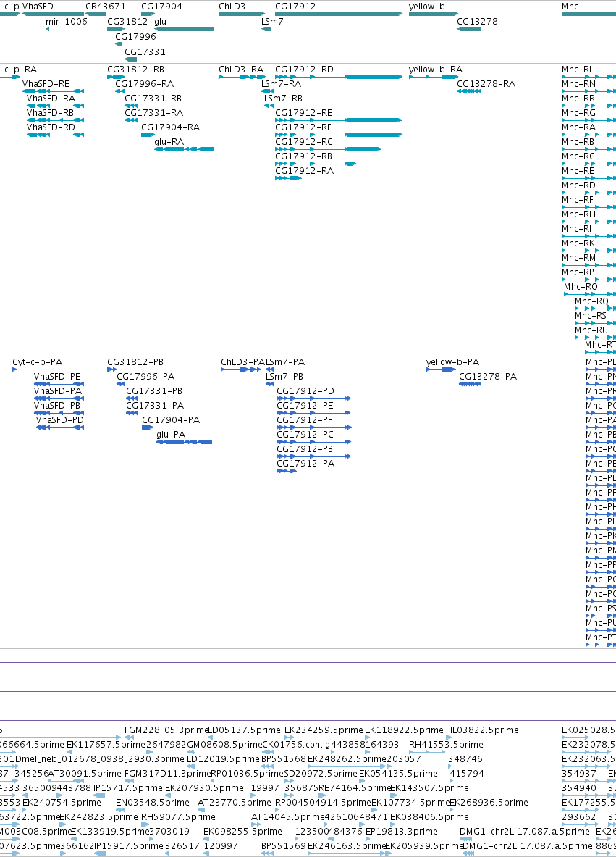
Task: Select transcript CG31812-RB
Action: (117, 77)
